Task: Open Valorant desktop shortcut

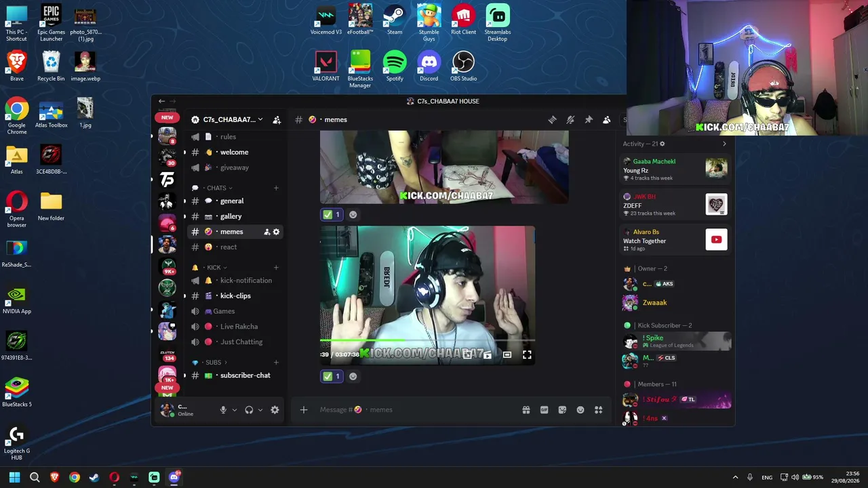Action: [325, 66]
